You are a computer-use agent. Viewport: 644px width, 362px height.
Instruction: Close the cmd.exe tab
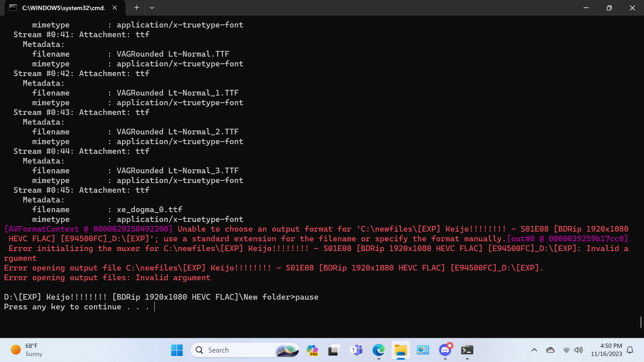pos(115,8)
